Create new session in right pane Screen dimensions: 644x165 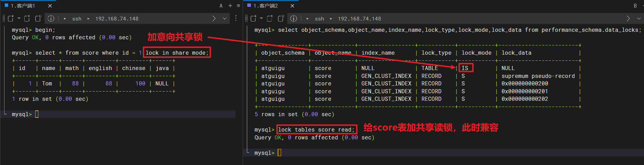point(253,18)
